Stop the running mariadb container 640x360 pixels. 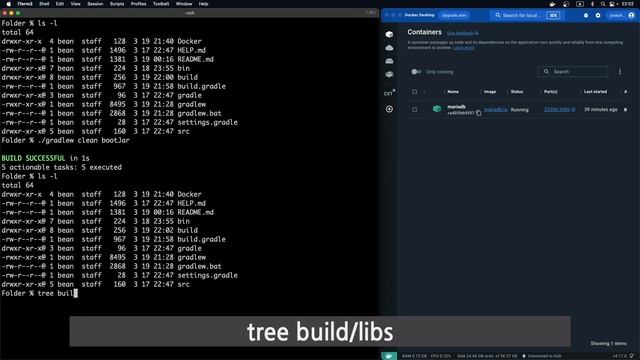point(625,109)
